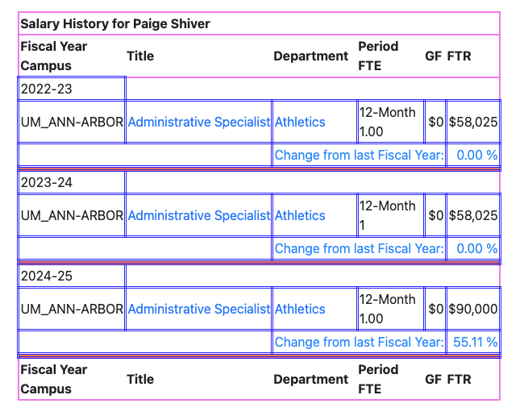Click the 2023-24 'Change from last Fiscal Year' label
This screenshot has width=524, height=420.
[x=359, y=249]
